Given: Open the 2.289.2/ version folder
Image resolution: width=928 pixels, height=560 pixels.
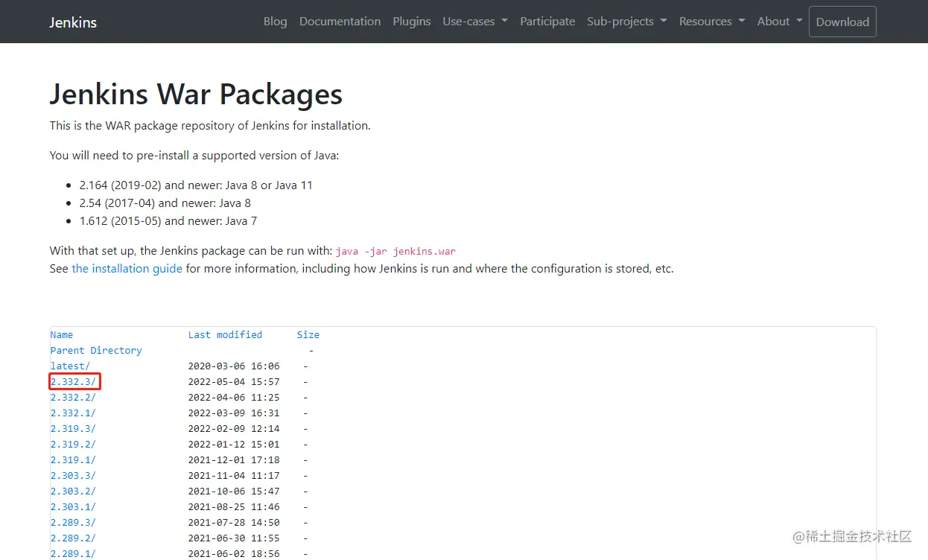Looking at the screenshot, I should click(73, 538).
